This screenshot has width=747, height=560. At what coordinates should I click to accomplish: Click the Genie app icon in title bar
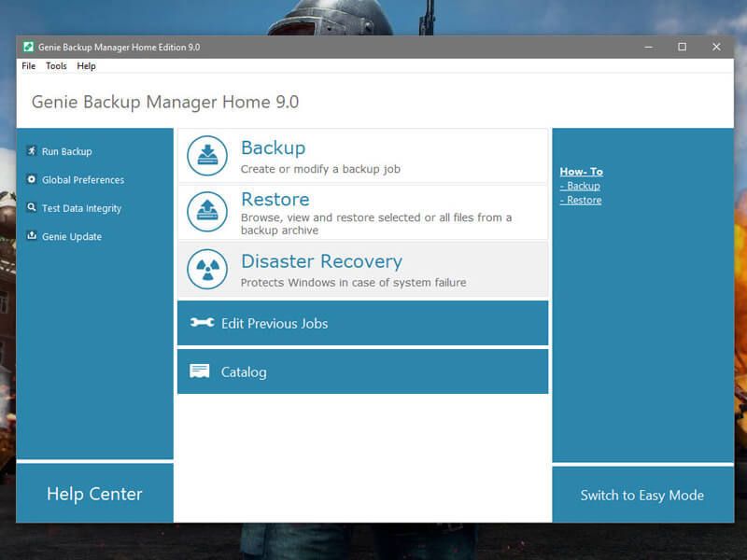tap(29, 47)
